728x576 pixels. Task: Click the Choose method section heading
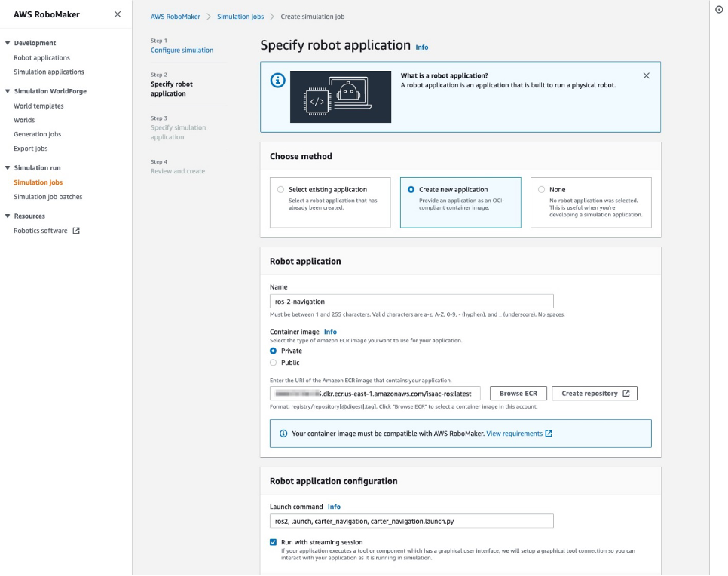pyautogui.click(x=301, y=156)
